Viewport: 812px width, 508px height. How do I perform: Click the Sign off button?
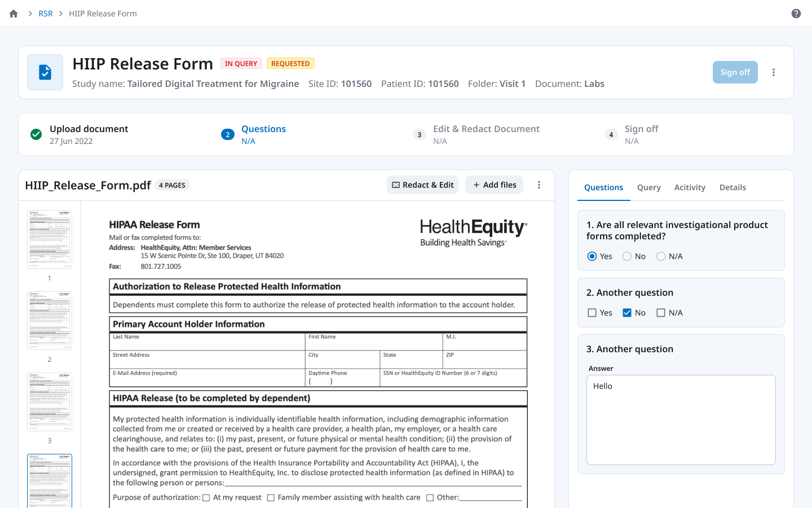(x=735, y=72)
